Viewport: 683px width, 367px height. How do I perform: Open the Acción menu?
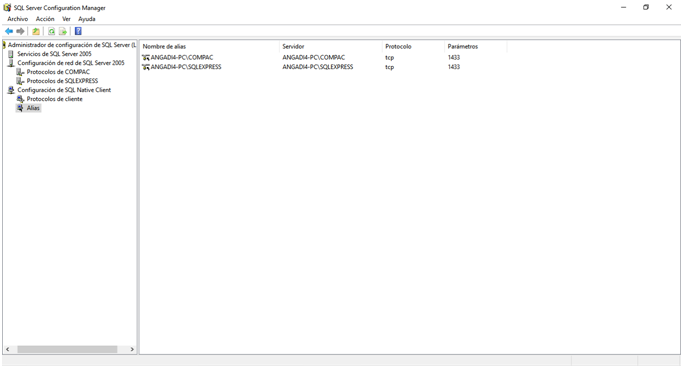click(x=45, y=19)
